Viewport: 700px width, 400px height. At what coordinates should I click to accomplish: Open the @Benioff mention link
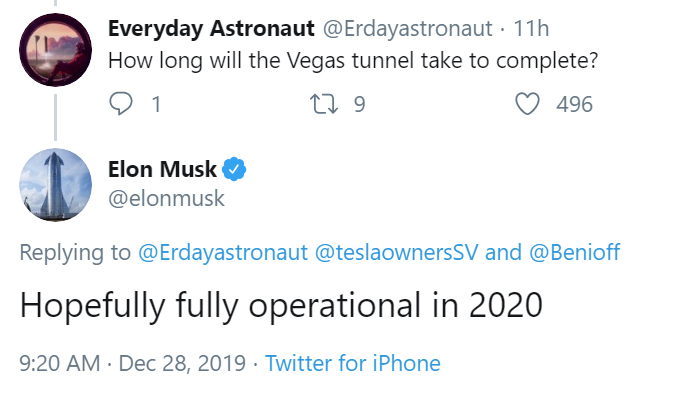(575, 253)
